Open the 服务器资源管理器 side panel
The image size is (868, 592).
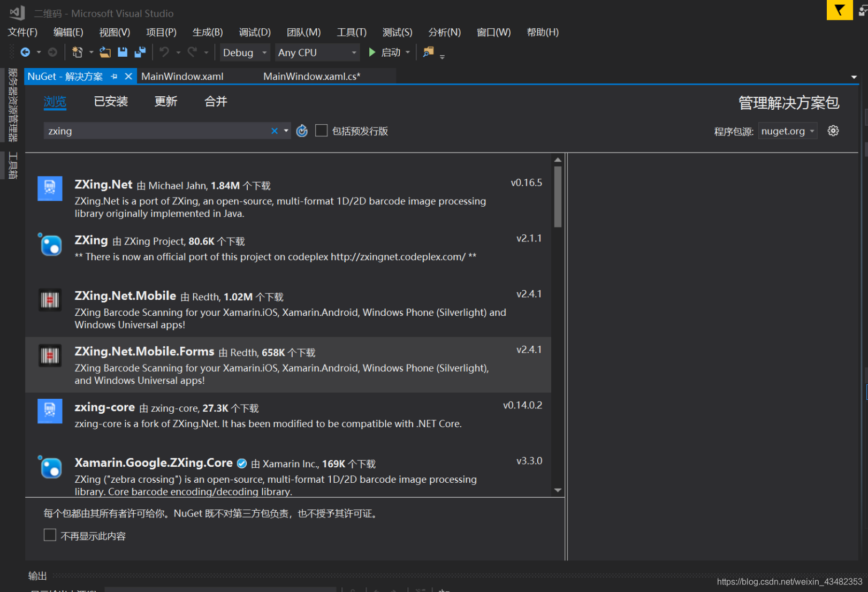click(13, 105)
